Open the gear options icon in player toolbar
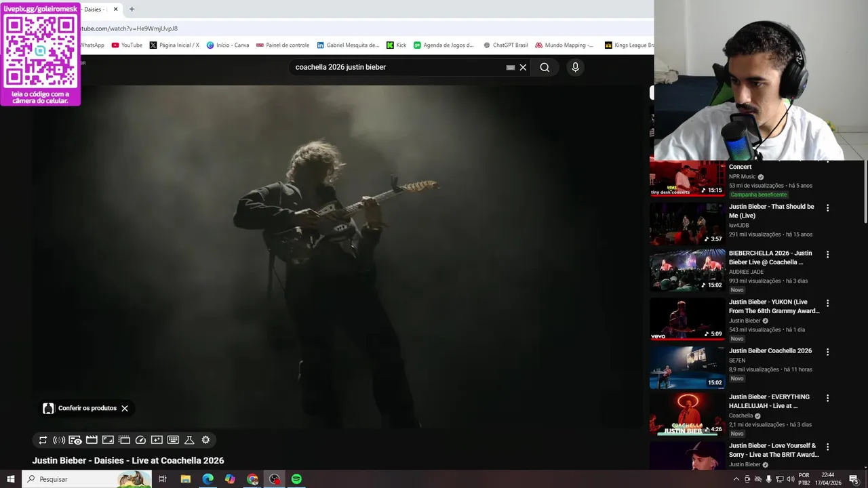 coord(205,440)
